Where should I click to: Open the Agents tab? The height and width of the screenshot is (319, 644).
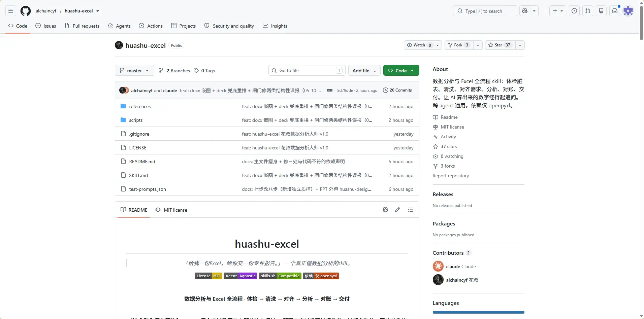point(119,26)
